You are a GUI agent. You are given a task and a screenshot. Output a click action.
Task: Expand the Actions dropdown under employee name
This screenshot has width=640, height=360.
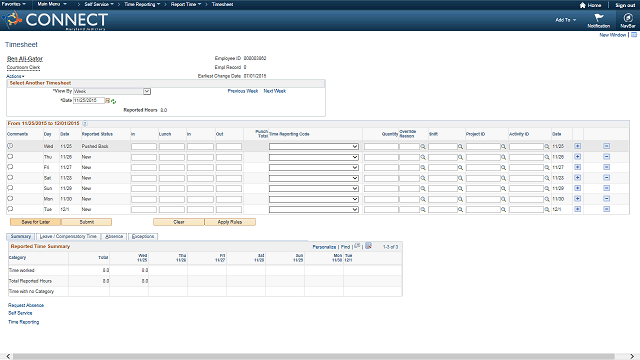coord(15,76)
